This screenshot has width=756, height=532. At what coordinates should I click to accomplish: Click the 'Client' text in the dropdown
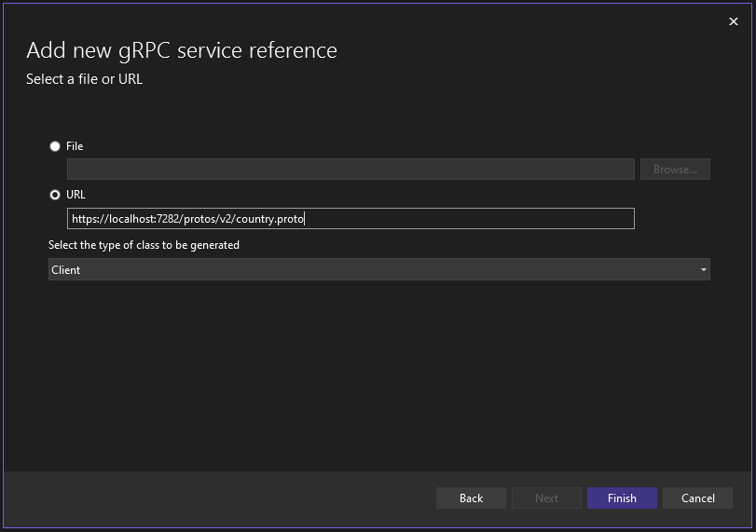point(66,270)
